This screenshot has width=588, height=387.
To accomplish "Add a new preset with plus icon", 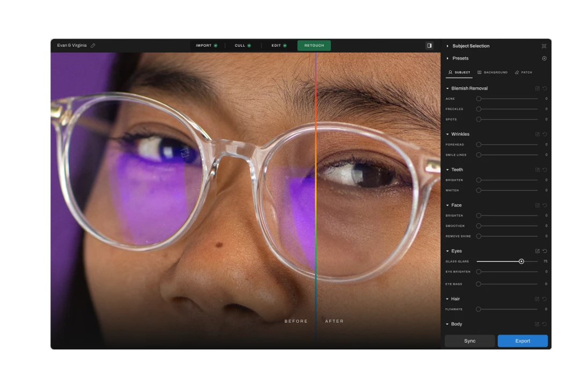I will pos(544,58).
